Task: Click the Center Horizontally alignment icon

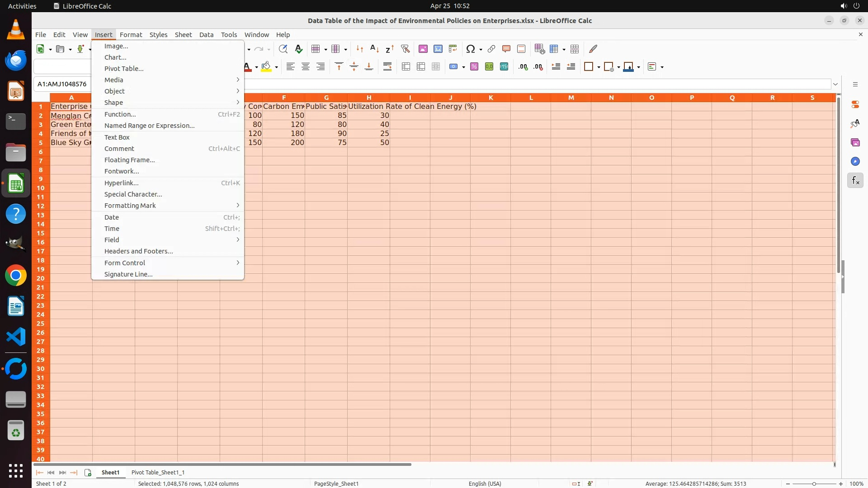Action: coord(306,67)
